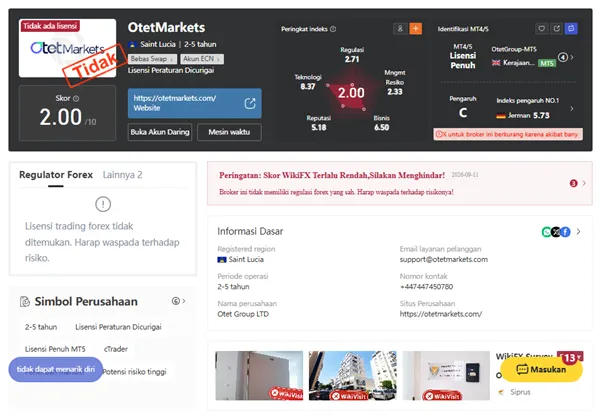Screen dimensions: 601x416
Task: Click the help icon beside Peringkat indeks
Action: pos(333,29)
